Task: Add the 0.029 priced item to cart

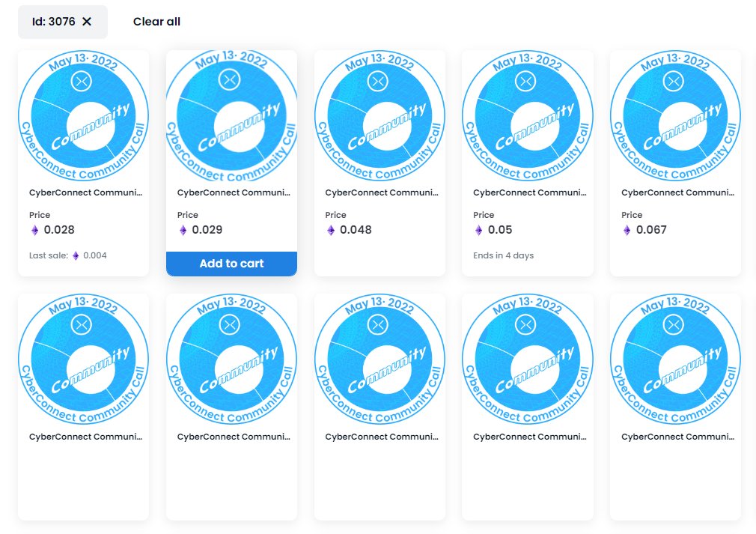Action: click(x=231, y=264)
